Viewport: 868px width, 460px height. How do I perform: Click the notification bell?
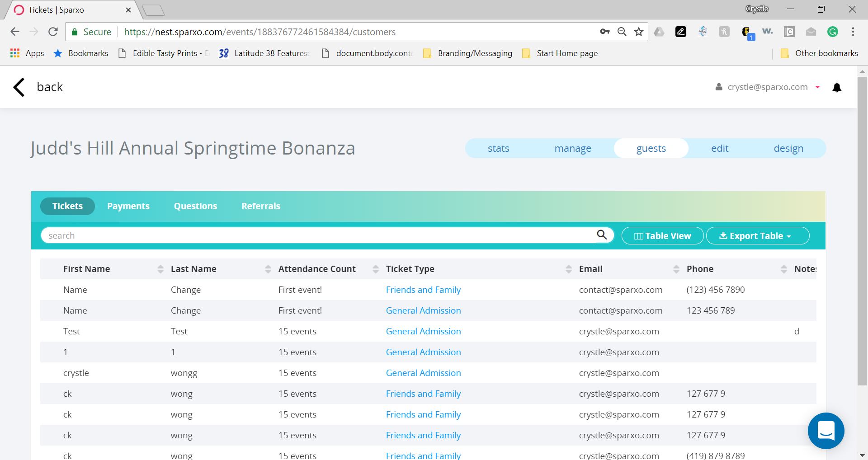[x=837, y=87]
